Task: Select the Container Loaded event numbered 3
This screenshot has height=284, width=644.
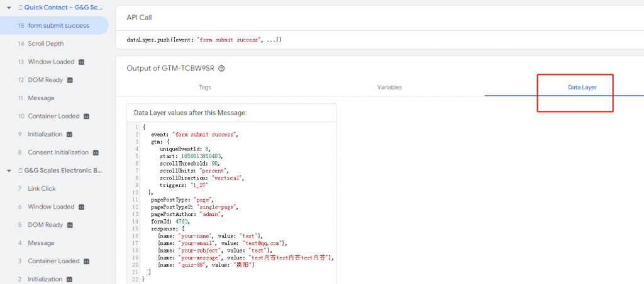Action: (x=53, y=261)
